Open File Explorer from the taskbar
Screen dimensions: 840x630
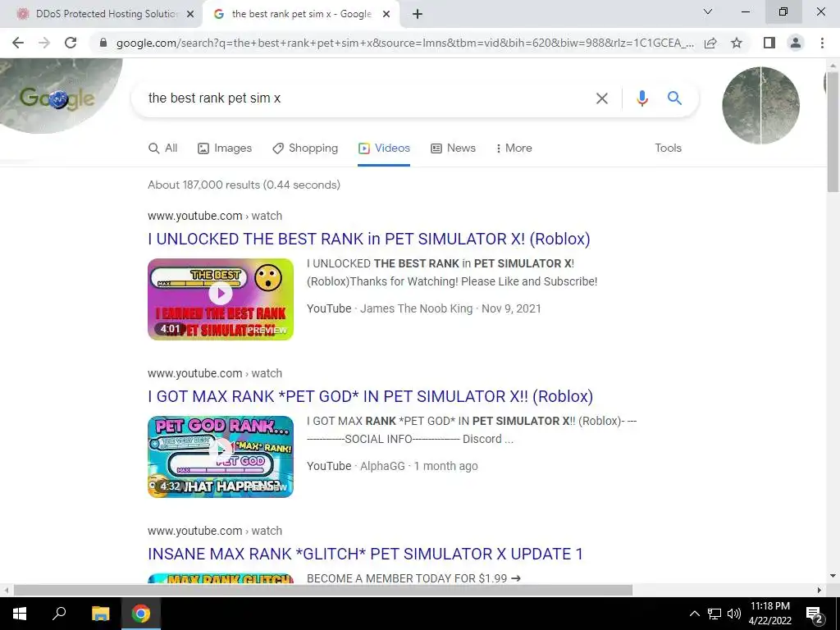(100, 614)
